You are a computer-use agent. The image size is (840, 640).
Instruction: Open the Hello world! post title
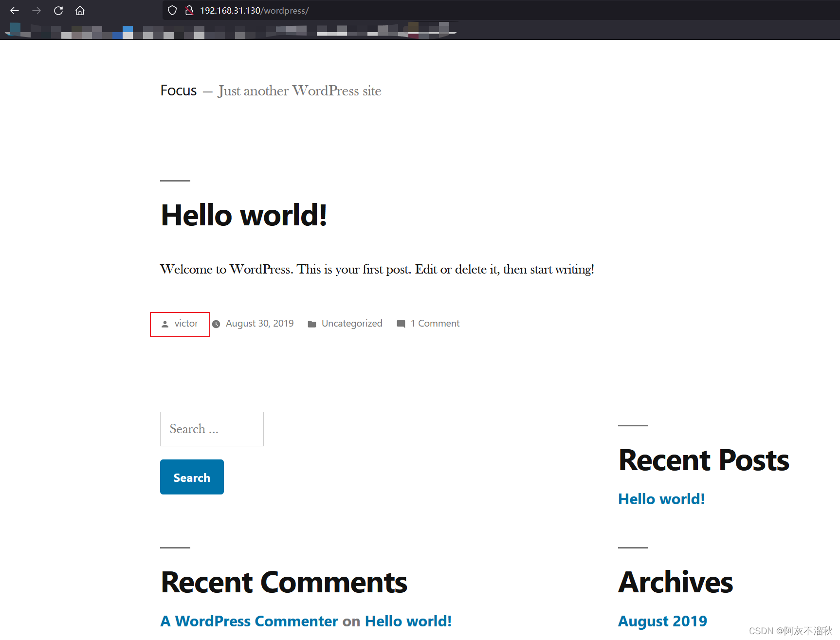[x=244, y=215]
